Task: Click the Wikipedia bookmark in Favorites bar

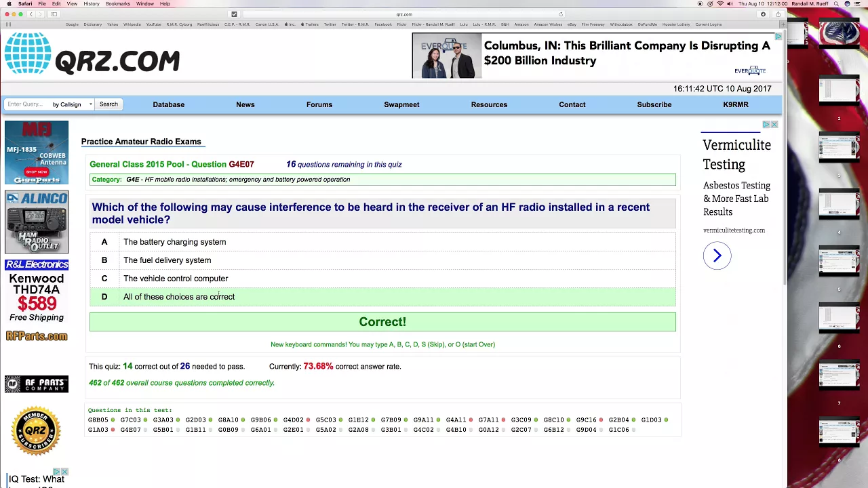Action: pyautogui.click(x=132, y=24)
